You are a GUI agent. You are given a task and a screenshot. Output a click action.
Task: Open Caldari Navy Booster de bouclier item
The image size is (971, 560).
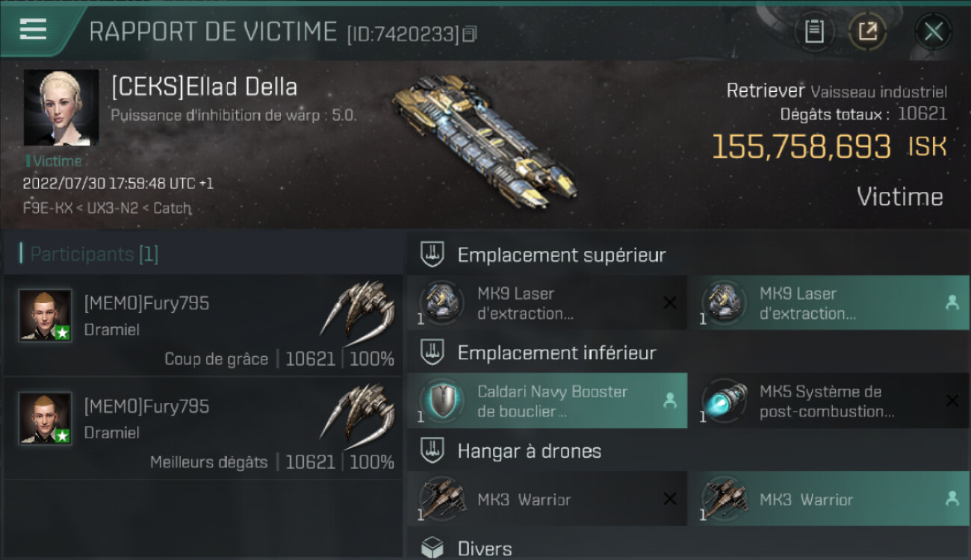pyautogui.click(x=547, y=401)
